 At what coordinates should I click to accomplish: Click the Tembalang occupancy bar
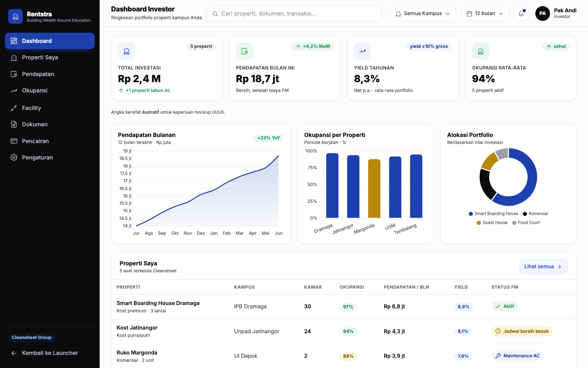[x=416, y=186]
